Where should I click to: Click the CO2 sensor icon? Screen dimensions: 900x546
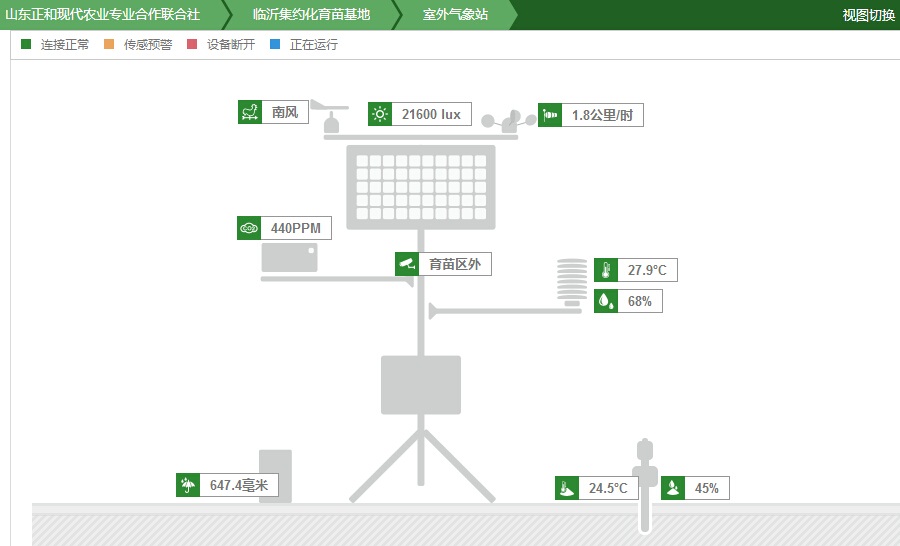(x=249, y=228)
